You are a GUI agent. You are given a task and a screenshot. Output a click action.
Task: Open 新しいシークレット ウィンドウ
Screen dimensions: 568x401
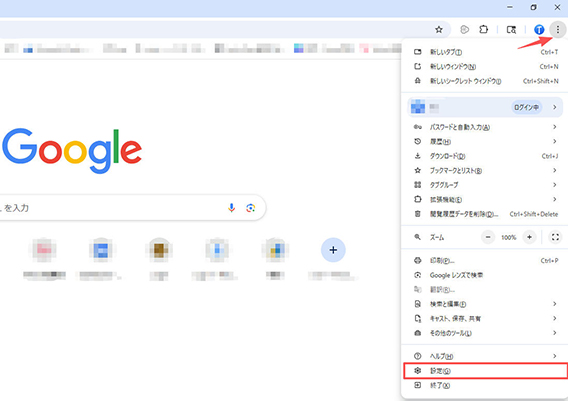pyautogui.click(x=484, y=81)
